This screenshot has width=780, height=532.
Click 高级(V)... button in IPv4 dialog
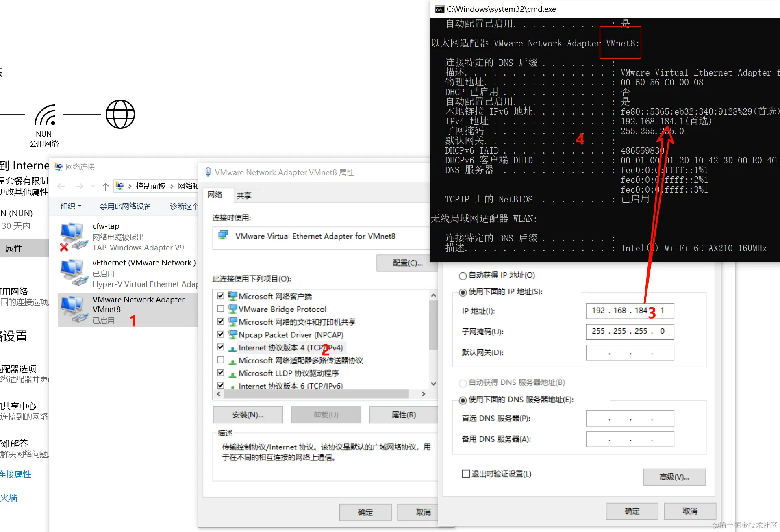click(674, 477)
